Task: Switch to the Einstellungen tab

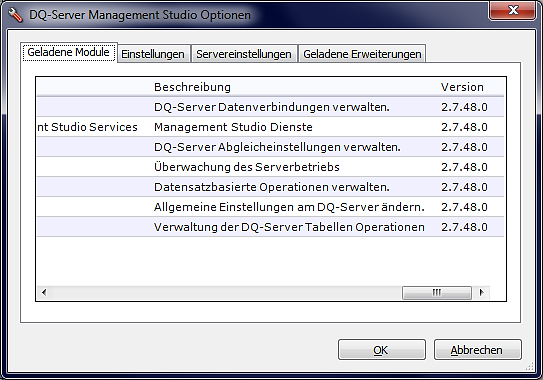Action: tap(153, 54)
